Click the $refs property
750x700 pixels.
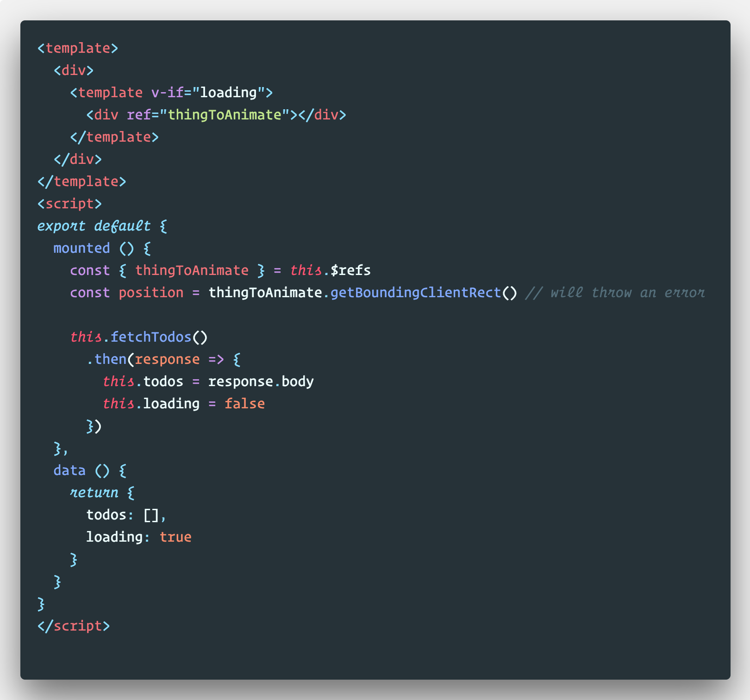350,270
